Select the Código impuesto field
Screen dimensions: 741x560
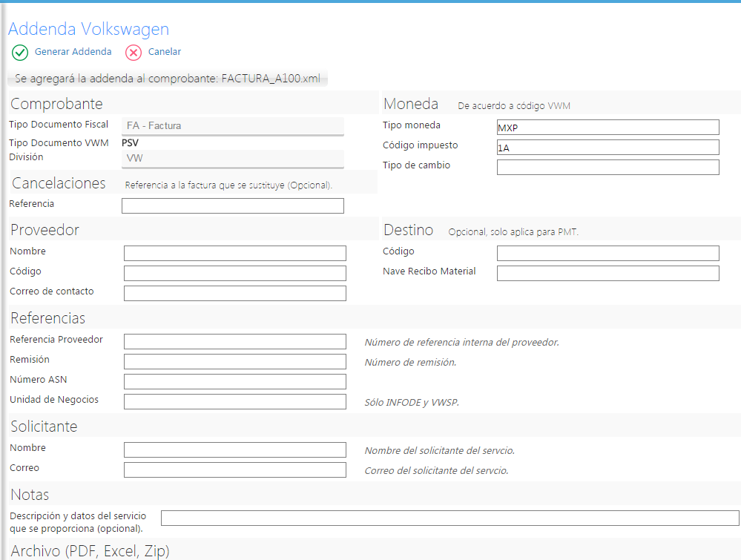point(607,148)
